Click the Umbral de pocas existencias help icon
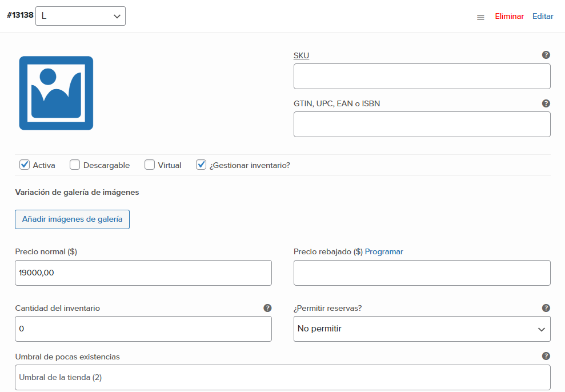The height and width of the screenshot is (392, 565). click(x=546, y=356)
